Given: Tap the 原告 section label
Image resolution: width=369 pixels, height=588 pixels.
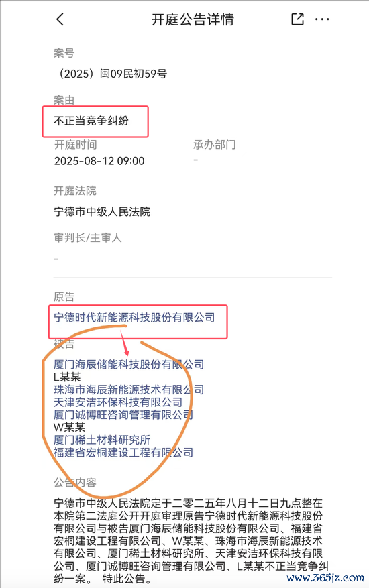Looking at the screenshot, I should [64, 297].
